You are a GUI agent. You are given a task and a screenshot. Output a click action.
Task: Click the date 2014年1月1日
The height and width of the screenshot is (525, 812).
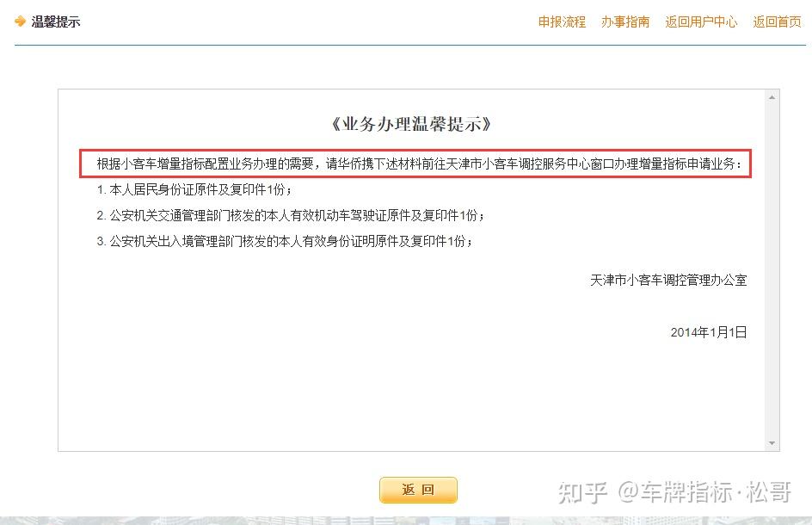709,332
